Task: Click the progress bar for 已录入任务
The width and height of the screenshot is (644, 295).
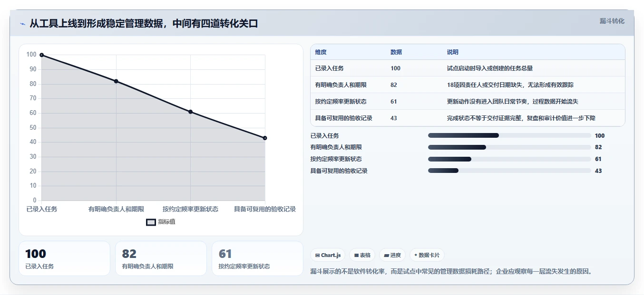Action: 509,135
